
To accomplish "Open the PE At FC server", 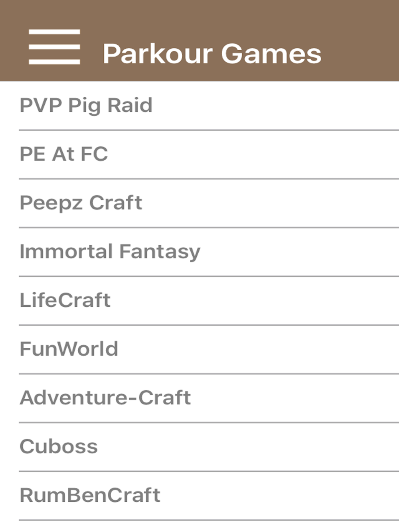I will (199, 154).
